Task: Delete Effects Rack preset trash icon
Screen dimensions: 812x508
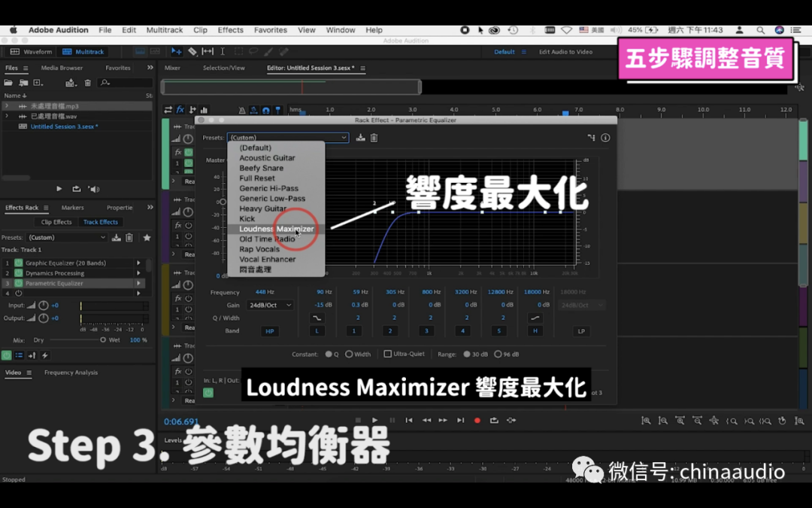Action: [x=129, y=237]
